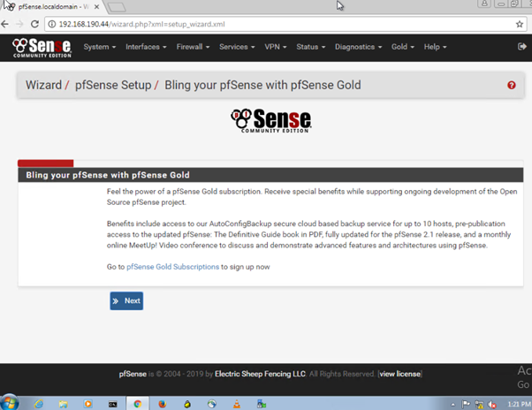The height and width of the screenshot is (410, 532).
Task: Click the taskbar clock showing 1:21 PM
Action: 519,404
